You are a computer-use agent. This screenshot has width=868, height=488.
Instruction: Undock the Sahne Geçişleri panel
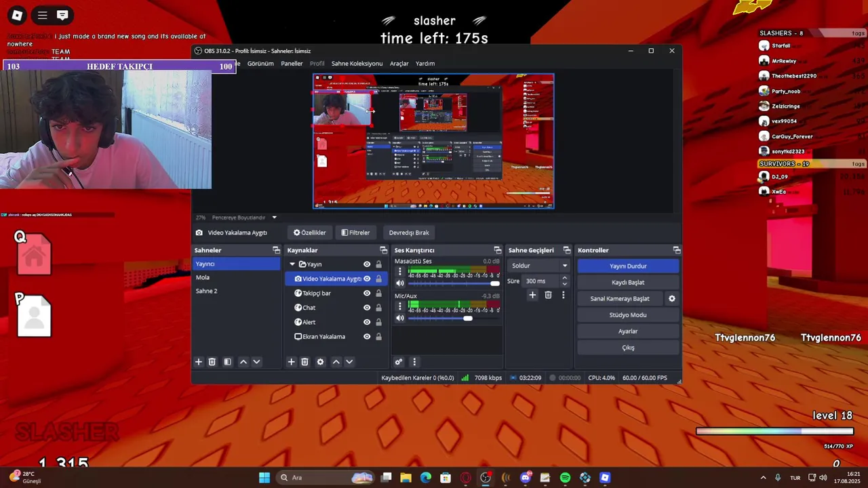tap(567, 250)
